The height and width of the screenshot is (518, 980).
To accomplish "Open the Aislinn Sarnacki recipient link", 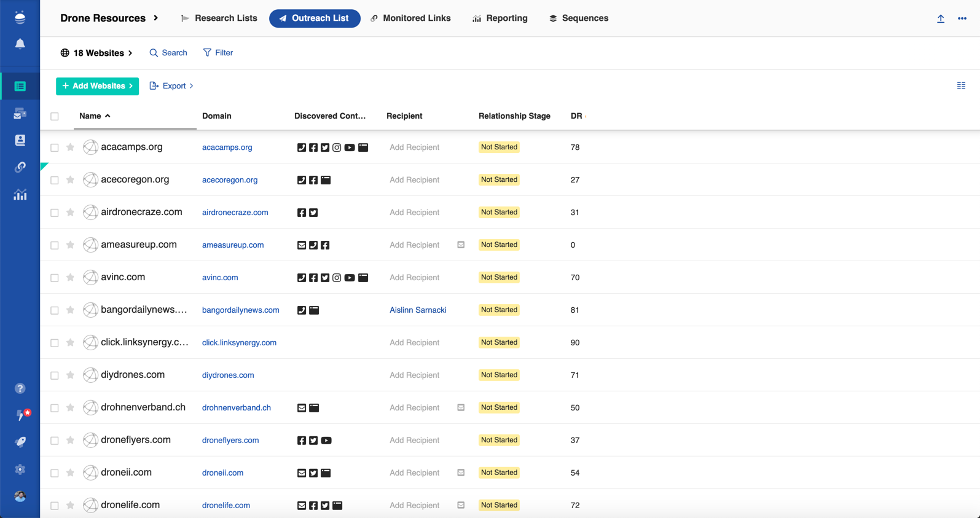I will (418, 310).
